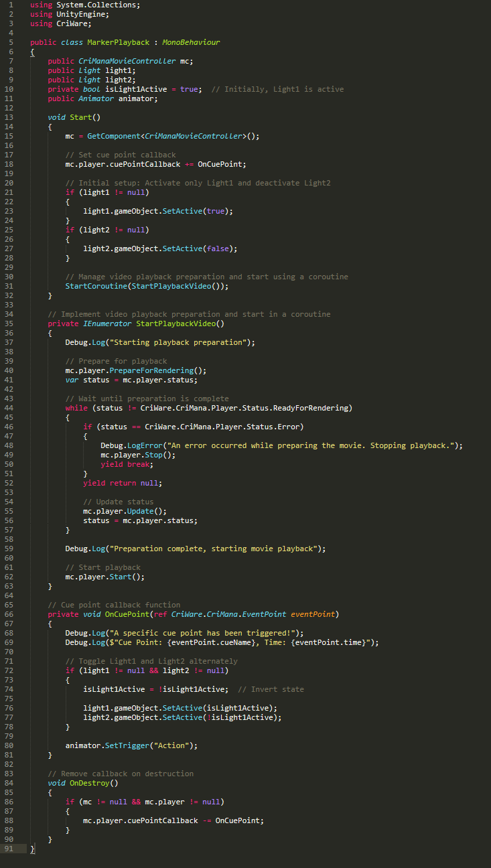491x868 pixels.
Task: Click the 'yield break;' statement
Action: (x=127, y=464)
